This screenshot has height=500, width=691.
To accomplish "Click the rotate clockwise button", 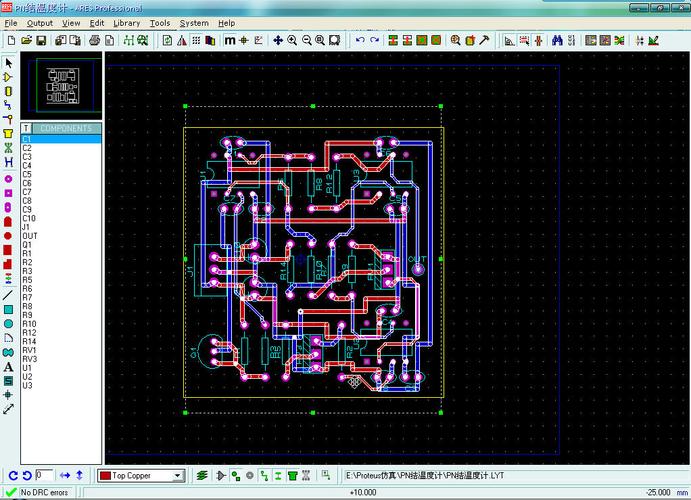I will [x=13, y=475].
